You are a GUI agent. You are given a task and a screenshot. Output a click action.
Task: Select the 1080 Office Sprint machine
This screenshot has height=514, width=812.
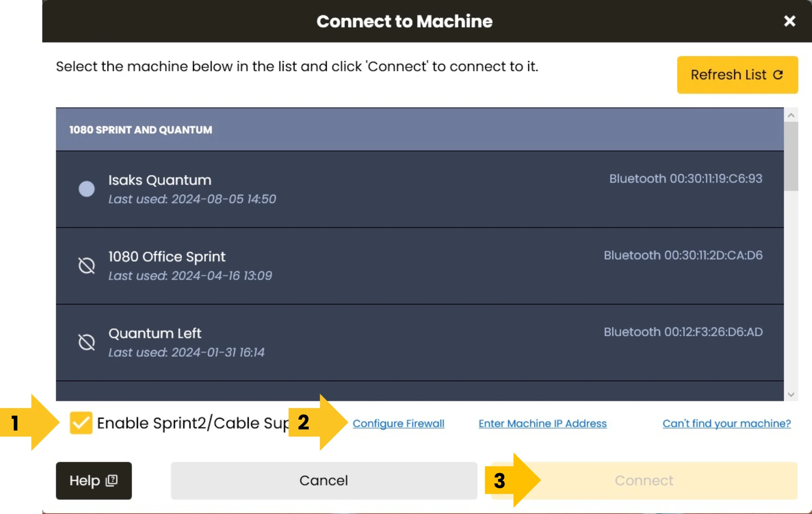click(420, 266)
